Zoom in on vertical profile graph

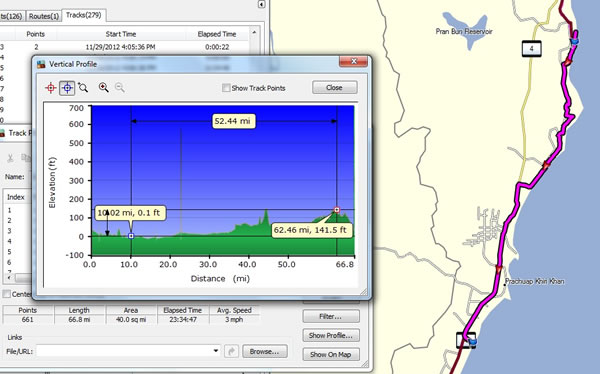[x=103, y=88]
